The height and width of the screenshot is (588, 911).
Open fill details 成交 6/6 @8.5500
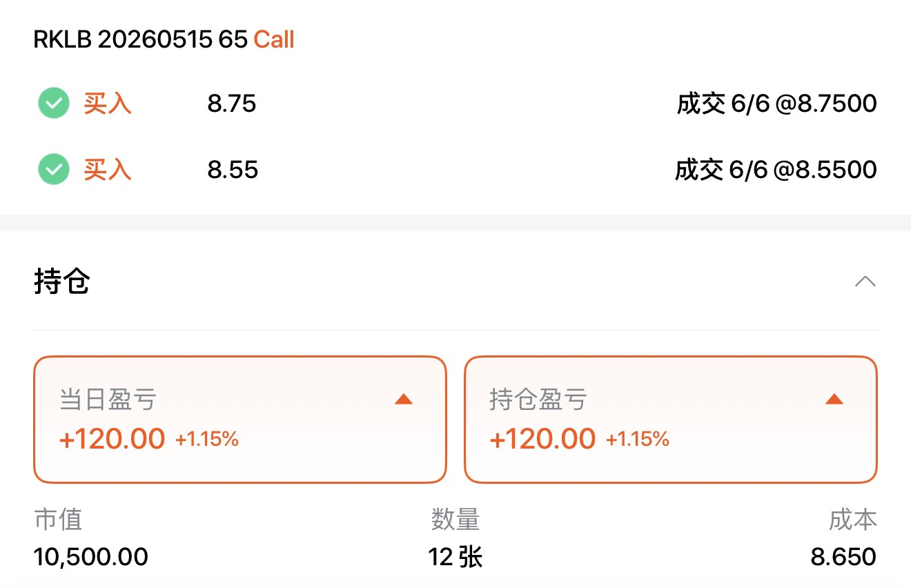pos(776,170)
